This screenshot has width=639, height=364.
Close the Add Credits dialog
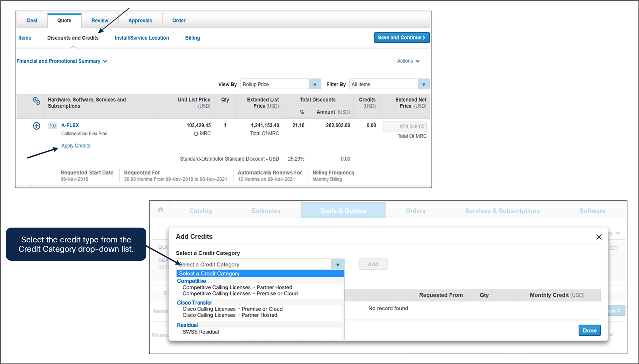click(x=599, y=237)
